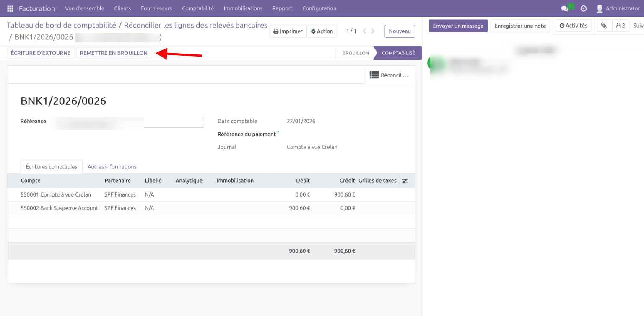Switch to the Autres informations tab
The width and height of the screenshot is (644, 316).
pos(112,167)
